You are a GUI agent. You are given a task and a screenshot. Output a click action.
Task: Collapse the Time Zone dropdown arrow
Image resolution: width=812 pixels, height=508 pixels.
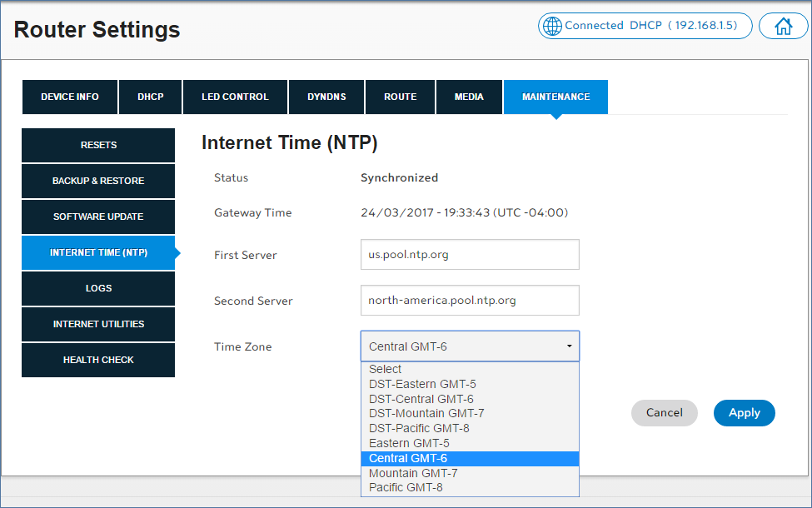click(x=569, y=346)
